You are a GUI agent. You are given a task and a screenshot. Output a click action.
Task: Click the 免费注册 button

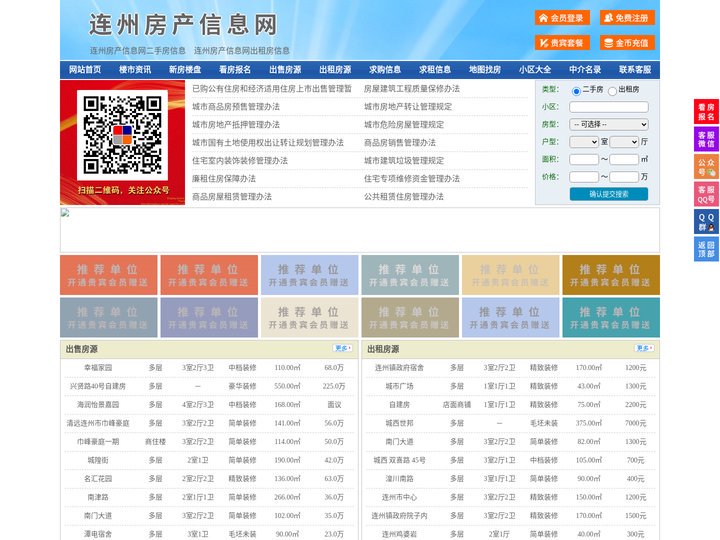point(627,18)
